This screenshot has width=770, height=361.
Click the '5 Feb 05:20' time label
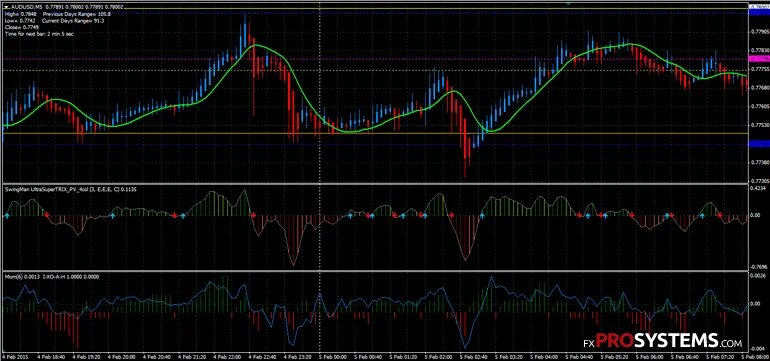pos(613,356)
